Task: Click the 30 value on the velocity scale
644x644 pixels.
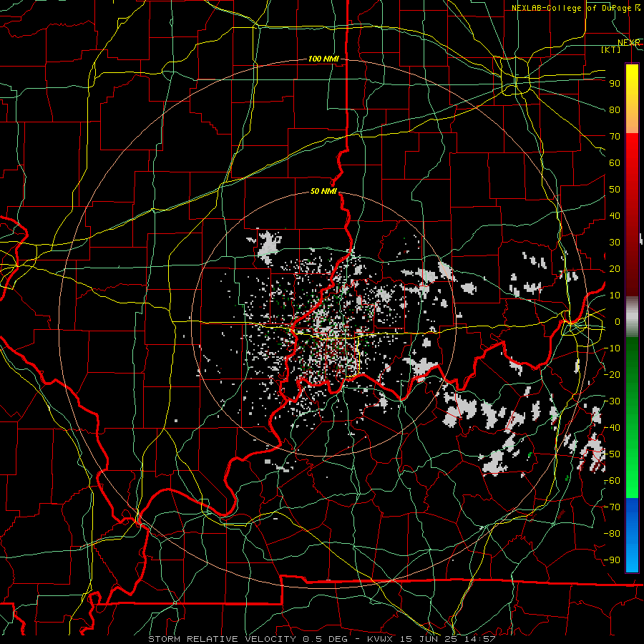Action: coord(615,243)
